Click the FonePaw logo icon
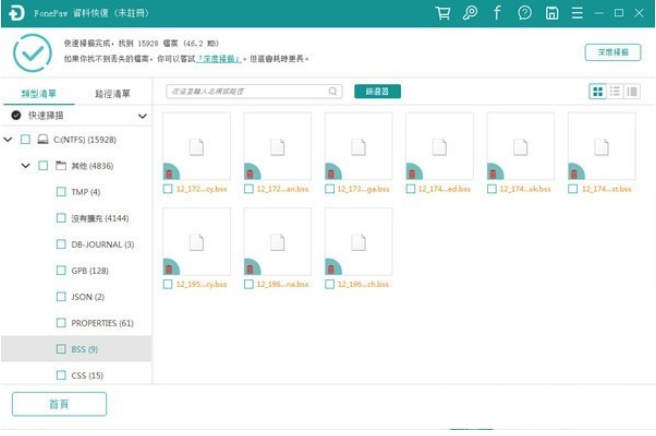 coord(17,13)
